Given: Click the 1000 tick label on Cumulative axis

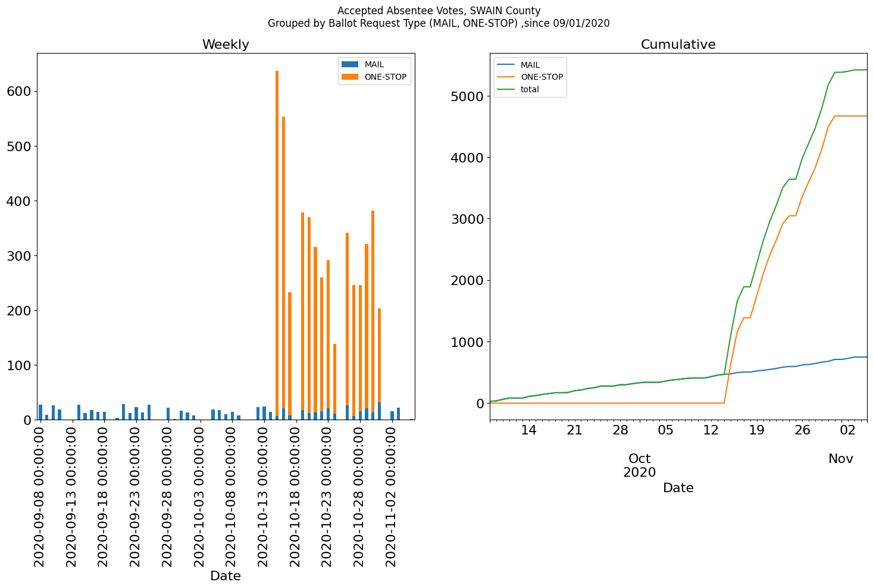Looking at the screenshot, I should pyautogui.click(x=468, y=342).
